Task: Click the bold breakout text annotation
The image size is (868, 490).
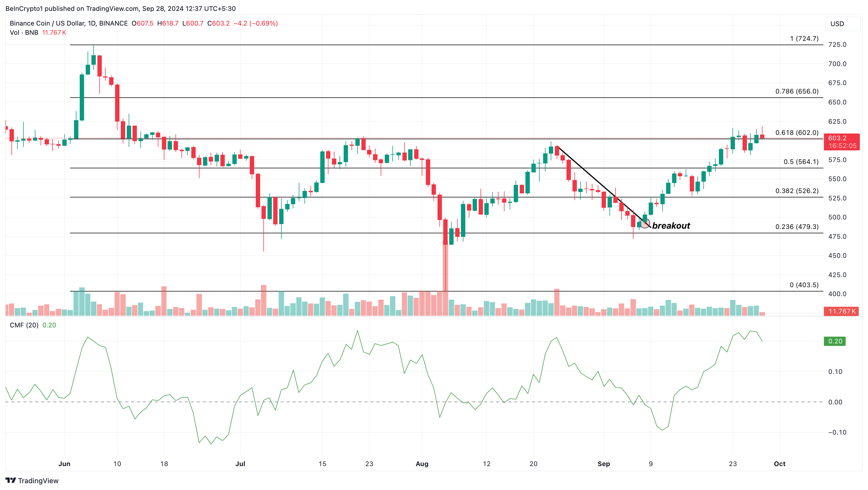Action: click(671, 226)
